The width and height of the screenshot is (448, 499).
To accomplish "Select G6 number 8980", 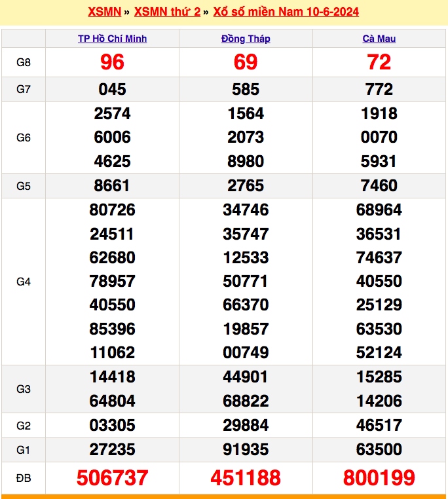I will 246,161.
